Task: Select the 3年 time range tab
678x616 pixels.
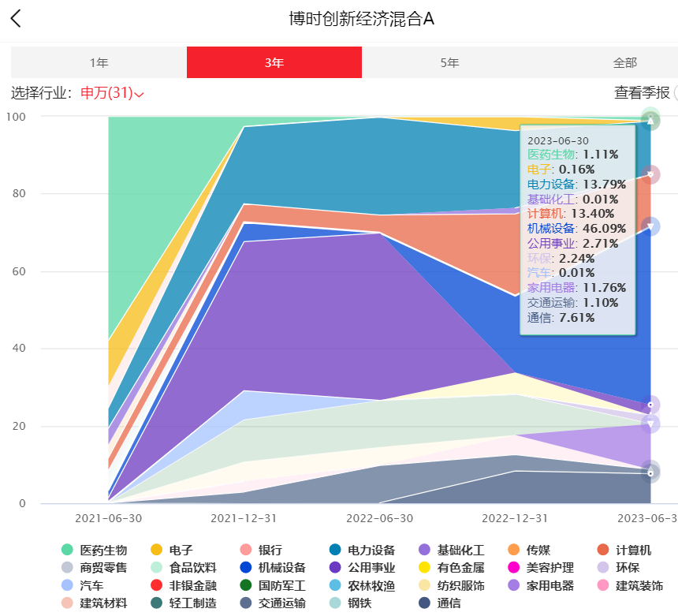Action: (274, 63)
